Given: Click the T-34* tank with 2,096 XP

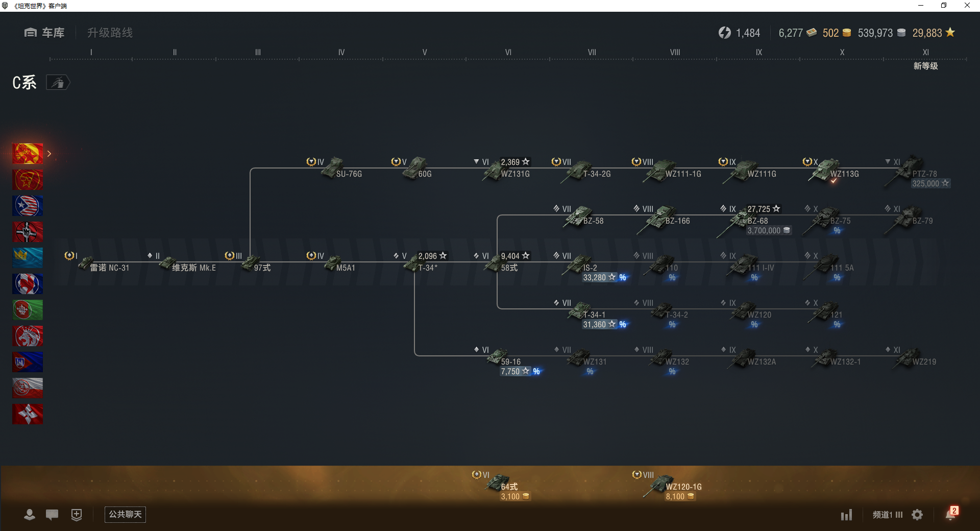Looking at the screenshot, I should click(420, 262).
